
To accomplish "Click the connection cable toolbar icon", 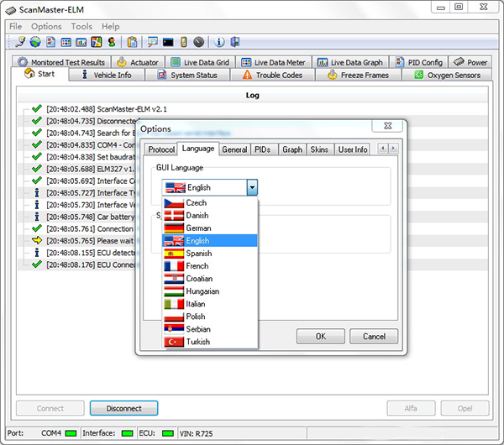I will pyautogui.click(x=20, y=42).
